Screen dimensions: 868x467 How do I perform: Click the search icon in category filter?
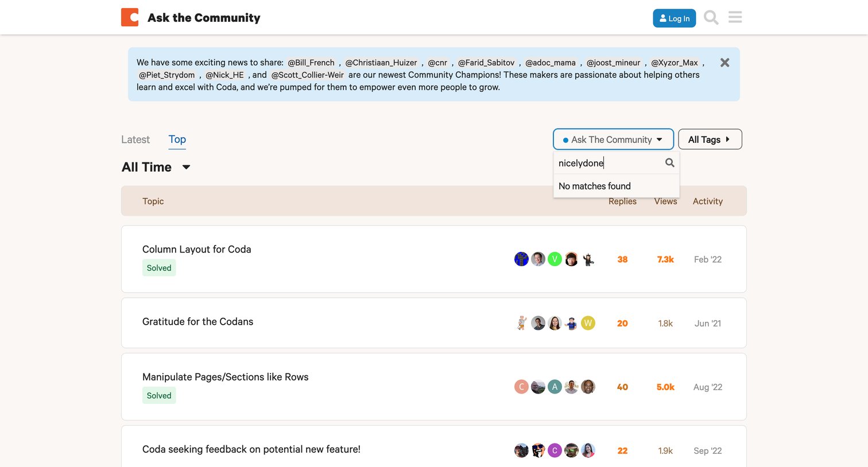pos(669,163)
